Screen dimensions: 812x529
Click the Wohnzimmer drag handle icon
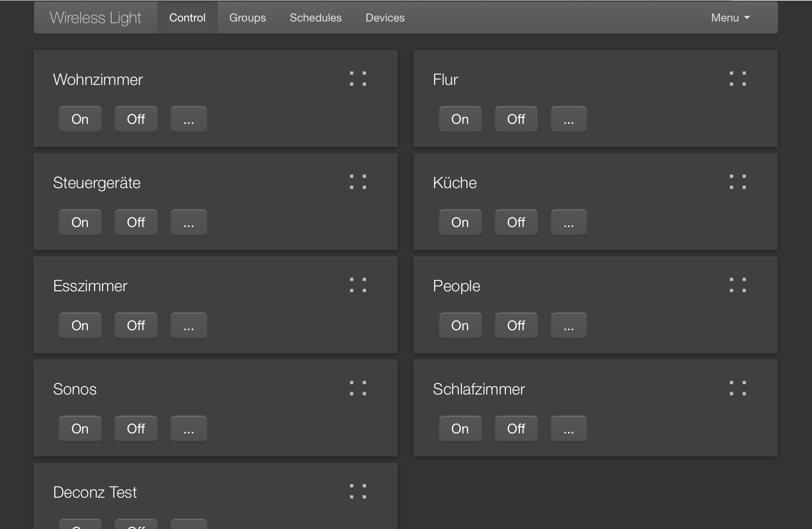coord(358,79)
